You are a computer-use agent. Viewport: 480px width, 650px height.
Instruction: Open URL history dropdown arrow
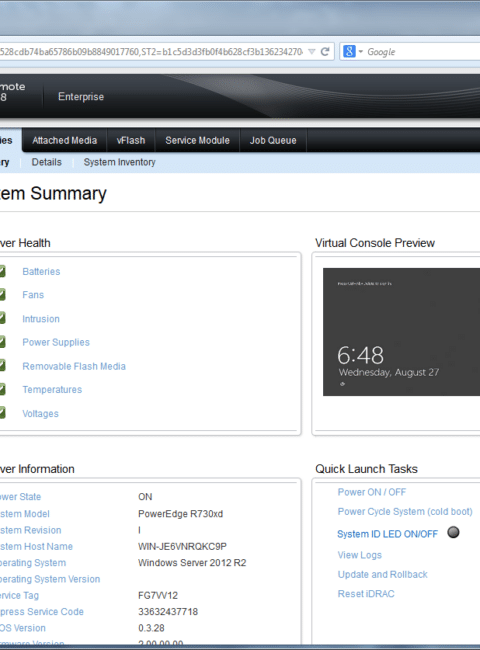[312, 52]
